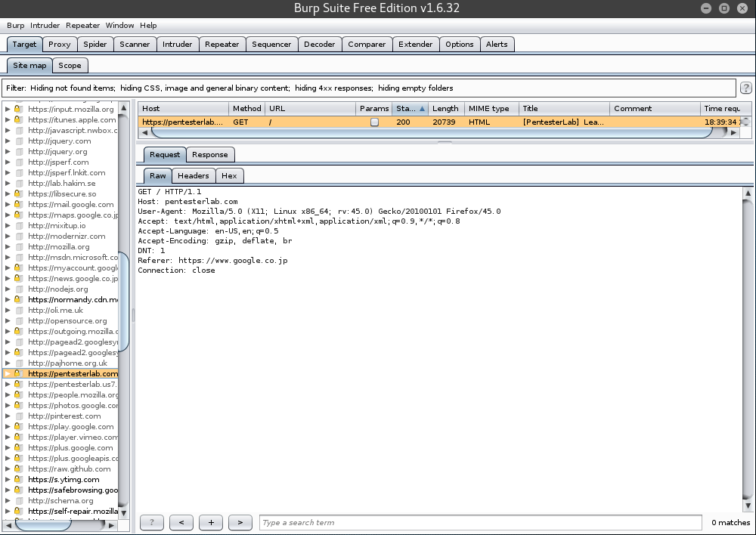
Task: Click the lock icon beside https://s.ytimg.com
Action: pos(17,479)
